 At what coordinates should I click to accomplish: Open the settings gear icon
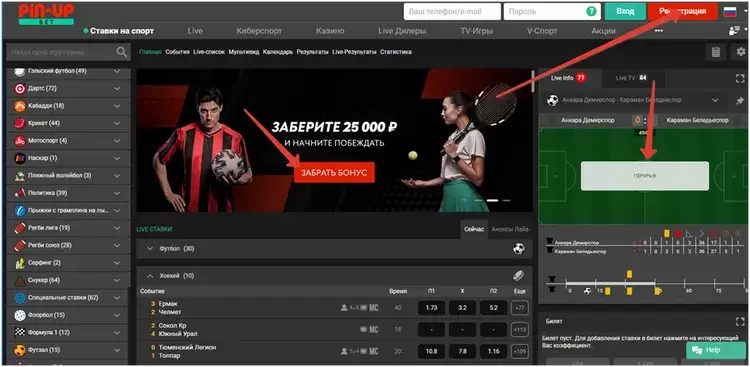(x=741, y=52)
